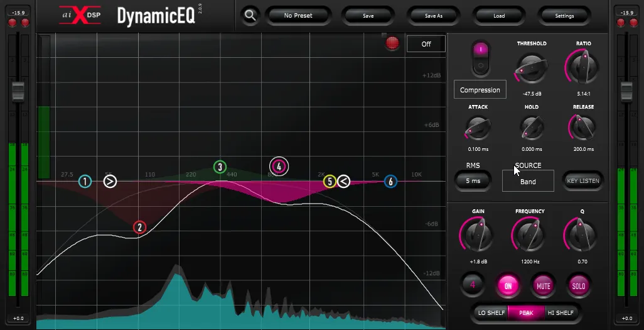
Task: Click the Save button
Action: pyautogui.click(x=368, y=16)
